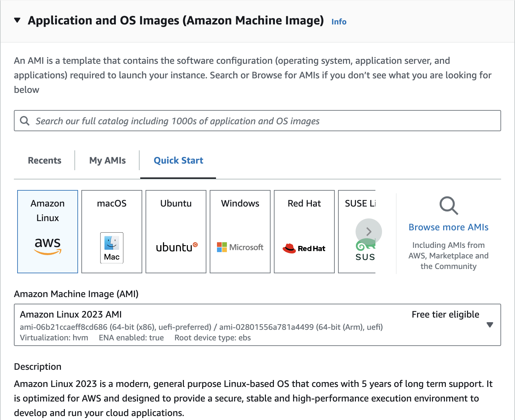Select the Windows AMI card
Screen dimensions: 515x420
coord(240,231)
